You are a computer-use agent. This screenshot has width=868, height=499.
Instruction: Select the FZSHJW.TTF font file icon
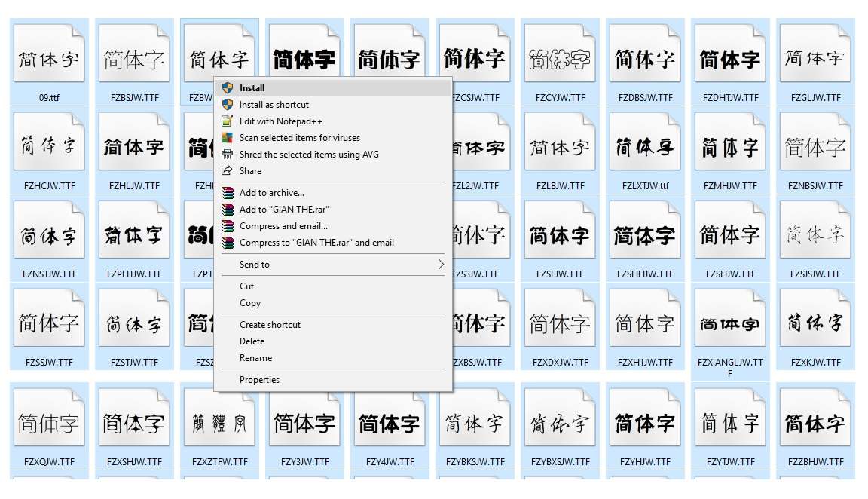tap(730, 230)
